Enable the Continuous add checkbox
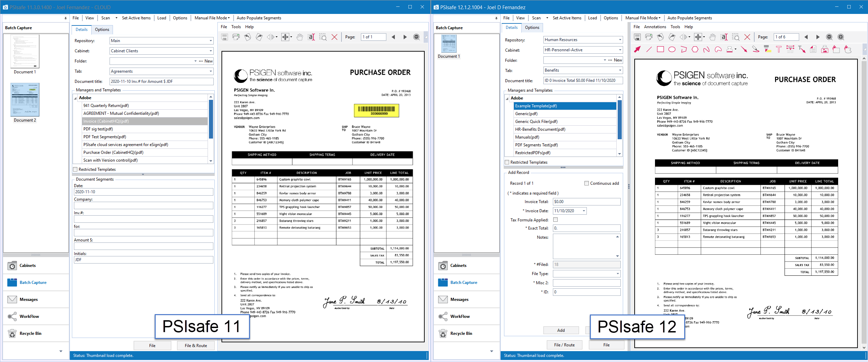Viewport: 868px width, 362px height. tap(586, 183)
